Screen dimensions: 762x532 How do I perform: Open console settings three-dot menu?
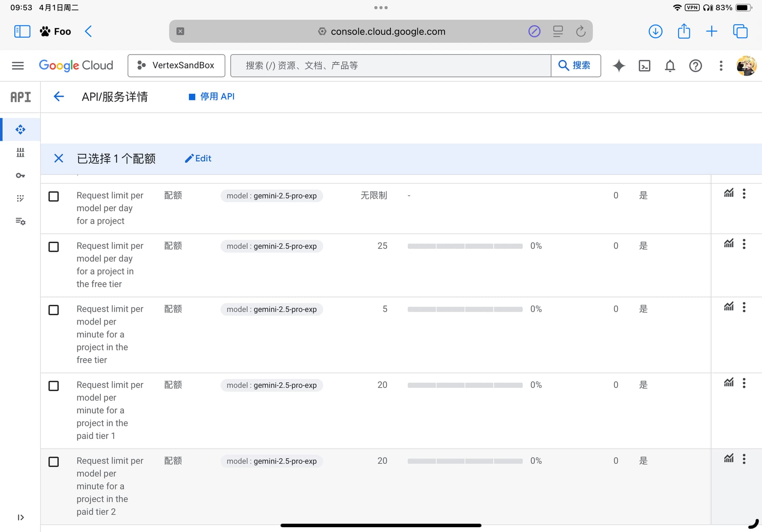(x=721, y=65)
